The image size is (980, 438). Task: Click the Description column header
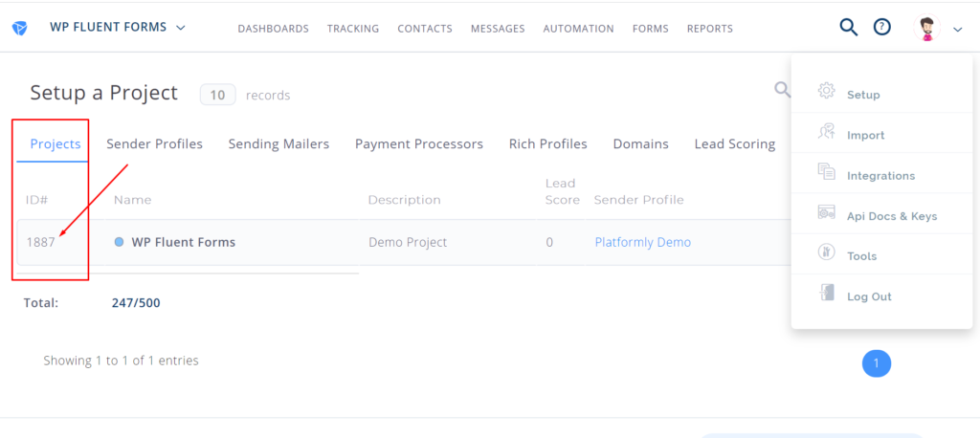tap(405, 200)
